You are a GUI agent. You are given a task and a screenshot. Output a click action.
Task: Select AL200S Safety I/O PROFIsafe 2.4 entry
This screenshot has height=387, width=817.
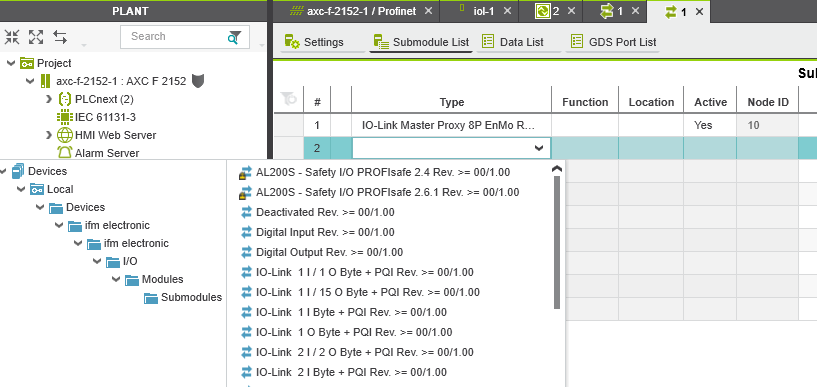click(x=383, y=172)
